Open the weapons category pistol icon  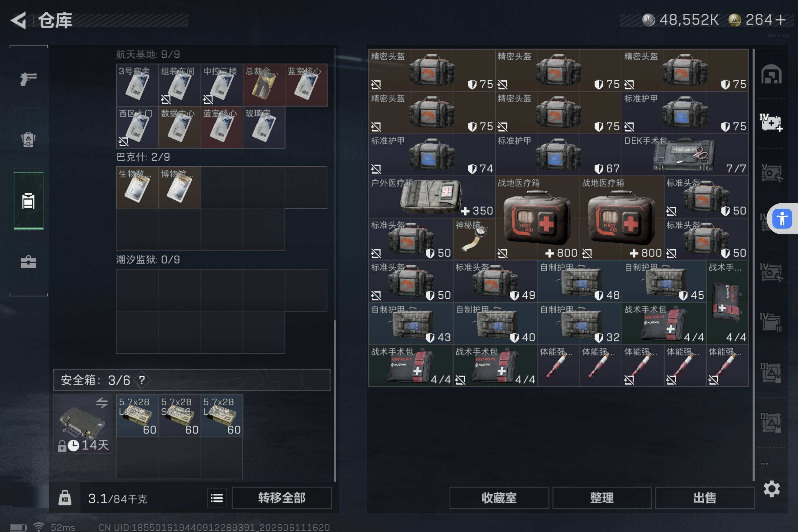tap(28, 79)
